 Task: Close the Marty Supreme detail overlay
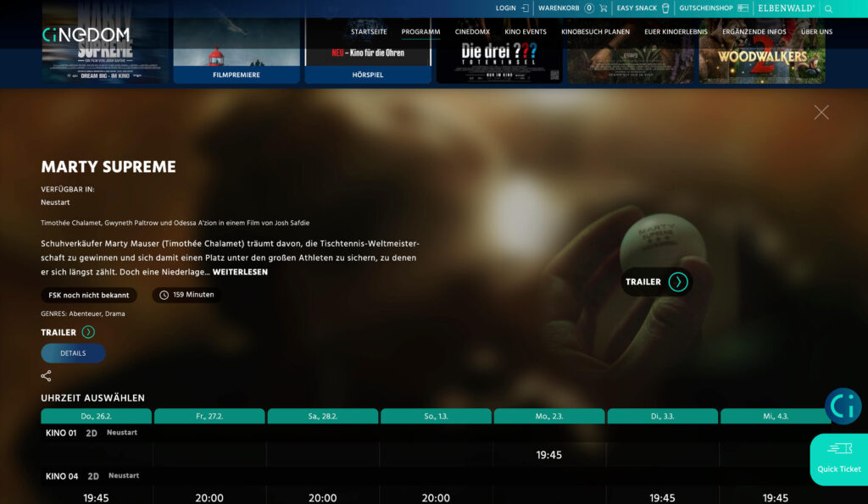(x=821, y=112)
